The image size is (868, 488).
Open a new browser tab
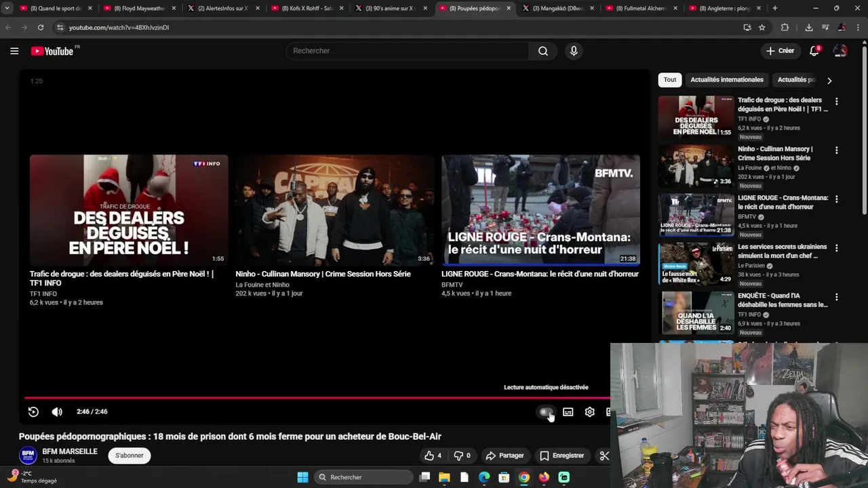click(775, 8)
